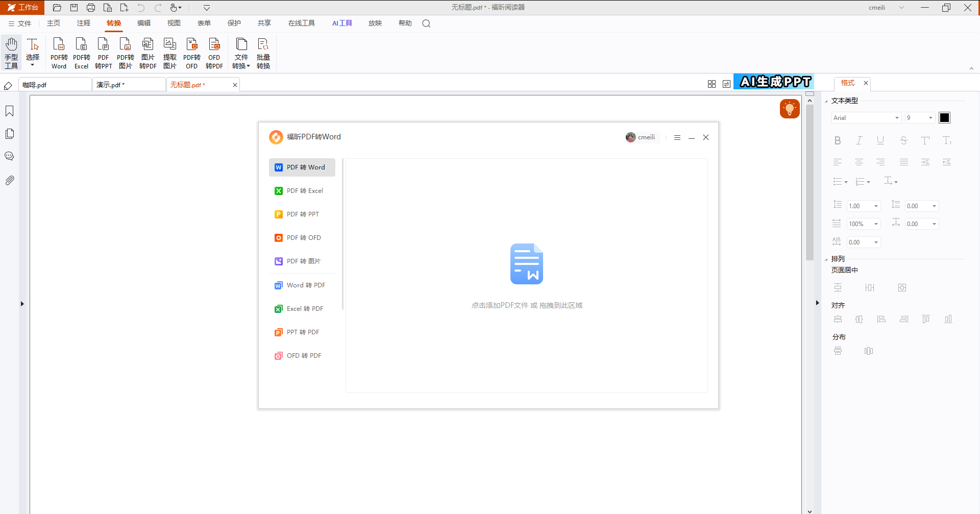Open the pages panel in left sidebar

(x=9, y=134)
